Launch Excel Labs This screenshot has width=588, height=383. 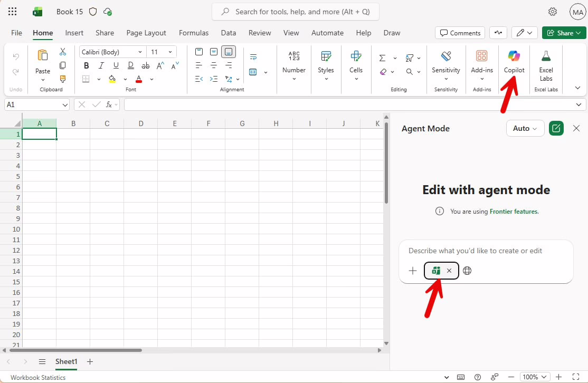tap(546, 63)
